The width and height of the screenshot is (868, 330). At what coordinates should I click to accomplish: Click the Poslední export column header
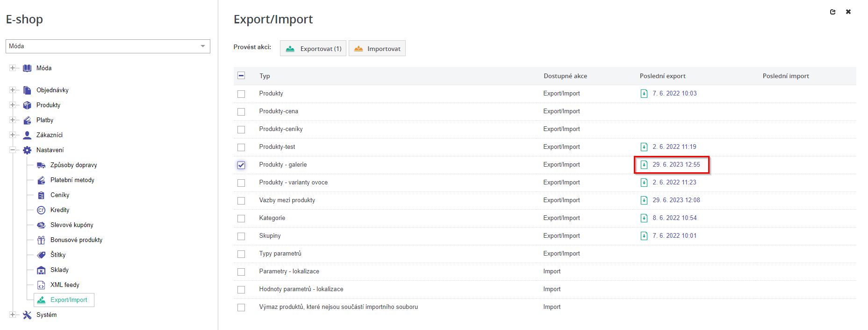click(662, 76)
